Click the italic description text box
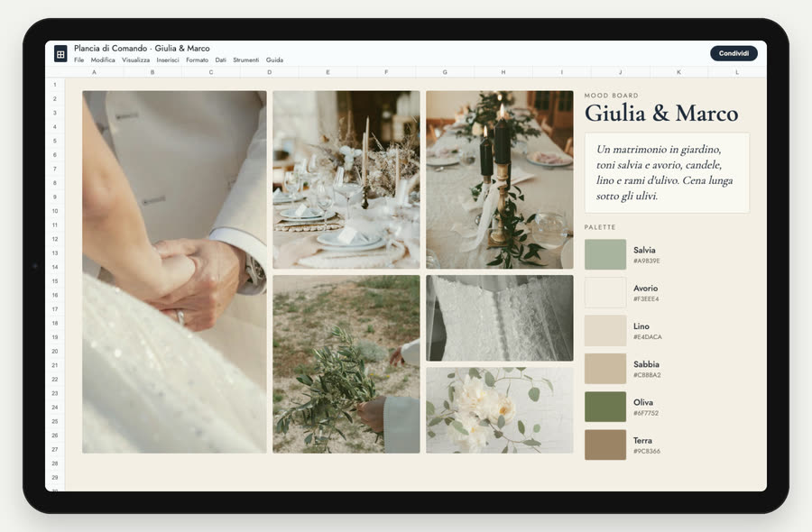Image resolution: width=812 pixels, height=532 pixels. 667,173
